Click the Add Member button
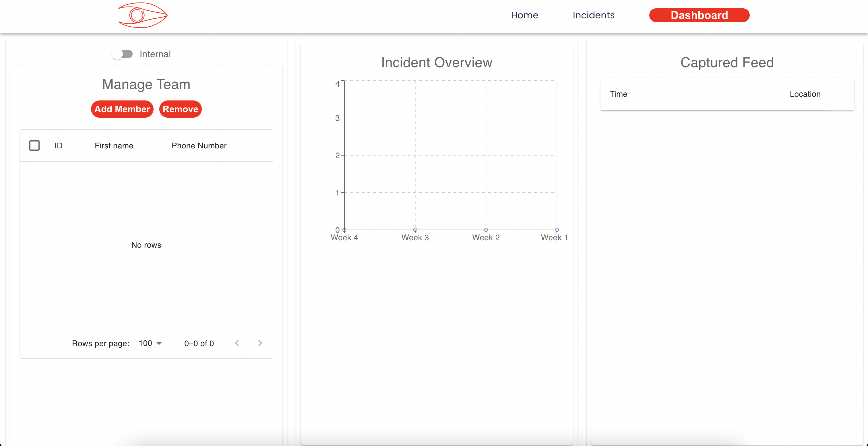The width and height of the screenshot is (868, 446). click(x=122, y=109)
